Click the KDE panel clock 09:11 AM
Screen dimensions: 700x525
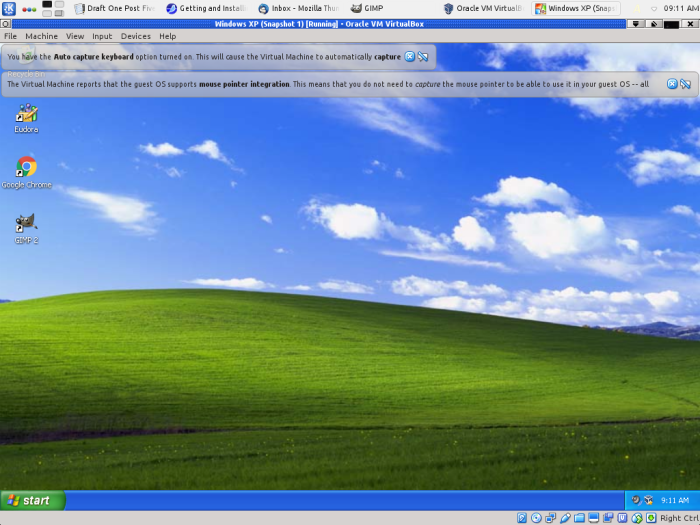(x=681, y=8)
